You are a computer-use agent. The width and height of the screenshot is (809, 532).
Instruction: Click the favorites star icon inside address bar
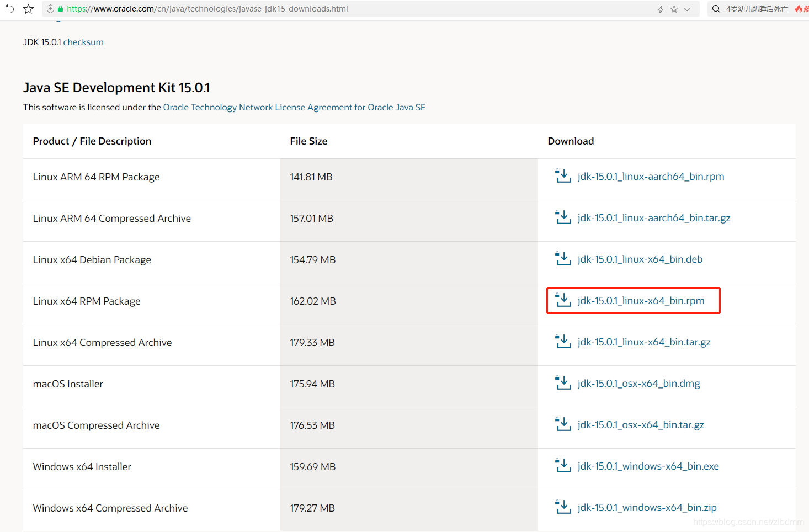tap(674, 9)
